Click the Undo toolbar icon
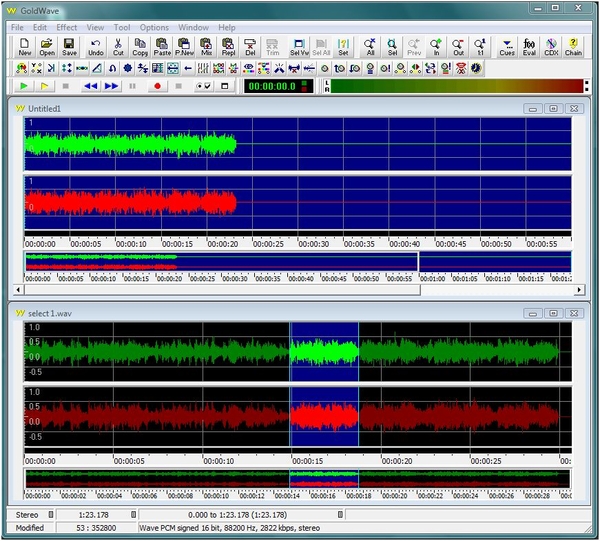600x541 pixels. pos(96,46)
